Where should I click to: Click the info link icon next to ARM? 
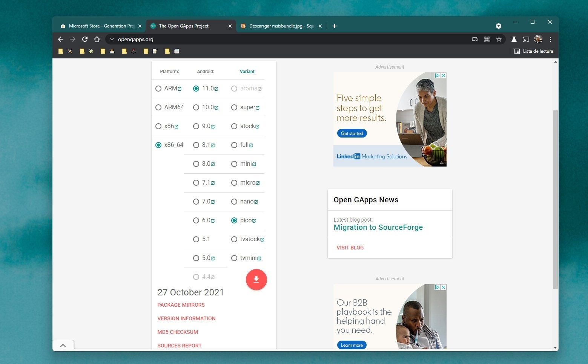click(x=180, y=89)
